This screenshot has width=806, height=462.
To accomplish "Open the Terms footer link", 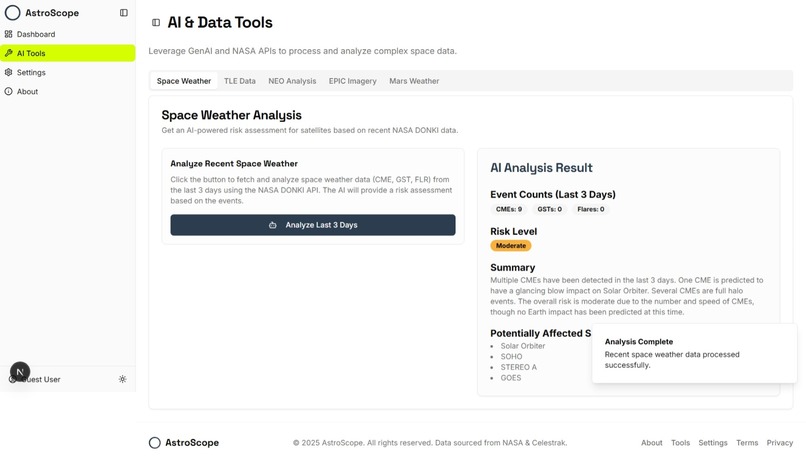I will (x=747, y=443).
